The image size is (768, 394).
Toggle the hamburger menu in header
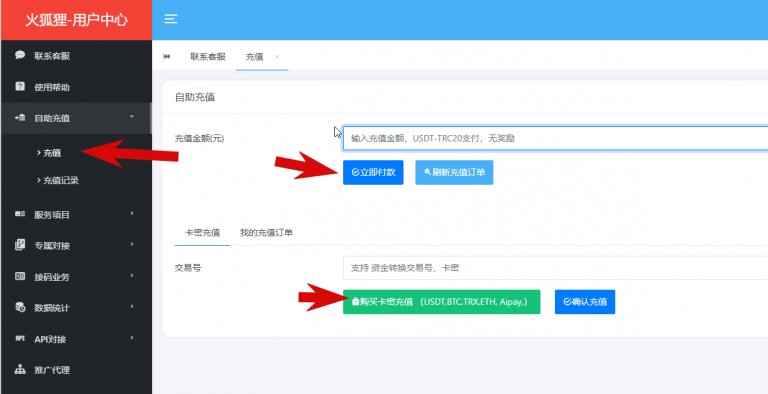coord(170,19)
